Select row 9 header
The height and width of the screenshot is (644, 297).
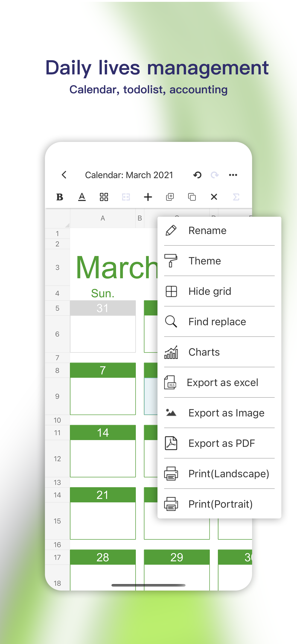coord(58,396)
